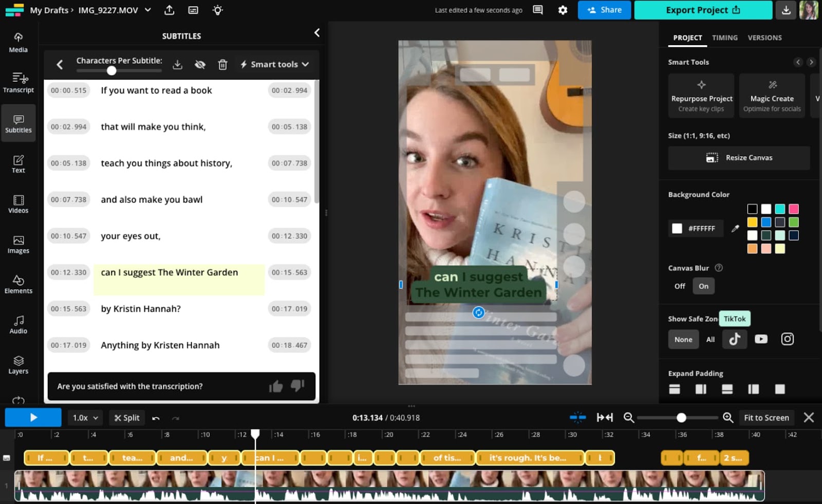Show TikTok safe zone
This screenshot has height=504, width=822.
(x=735, y=339)
